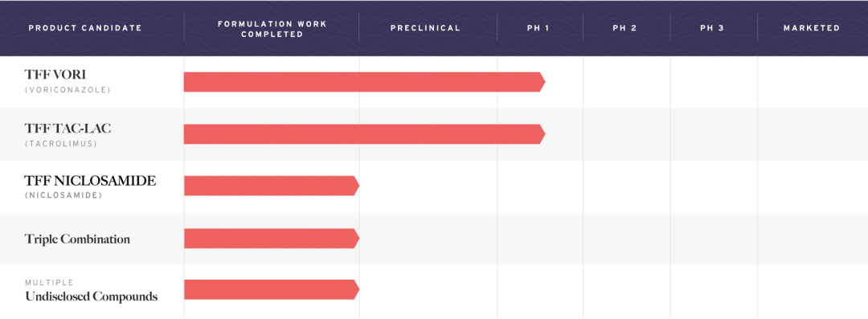Click the Triple Combination row label
Screen dimensions: 868x319
tap(77, 239)
